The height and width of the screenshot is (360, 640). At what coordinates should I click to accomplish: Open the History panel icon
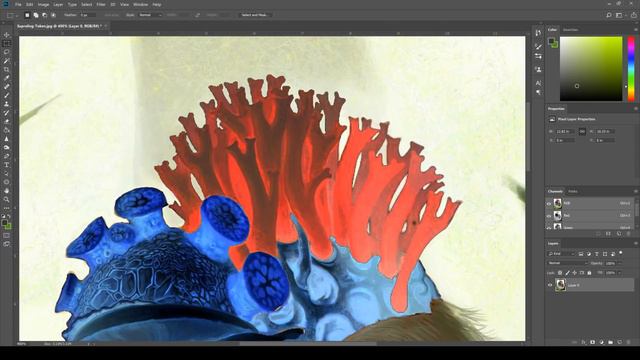coord(538,33)
